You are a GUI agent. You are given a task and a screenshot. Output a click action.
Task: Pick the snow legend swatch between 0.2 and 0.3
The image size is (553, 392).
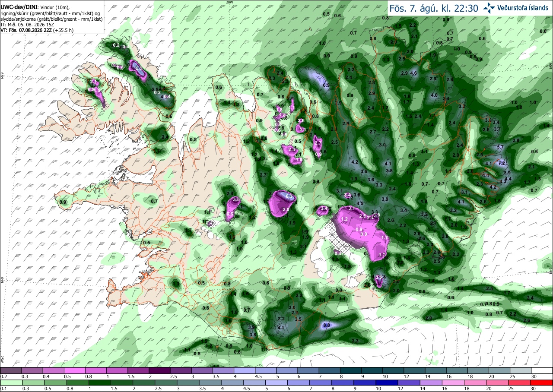coord(11,370)
